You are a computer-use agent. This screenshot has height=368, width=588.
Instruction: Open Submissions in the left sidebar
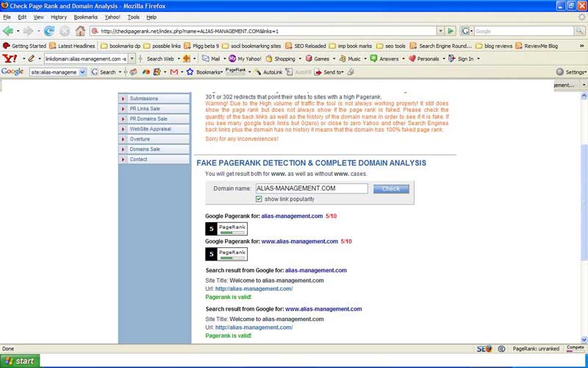click(x=154, y=99)
